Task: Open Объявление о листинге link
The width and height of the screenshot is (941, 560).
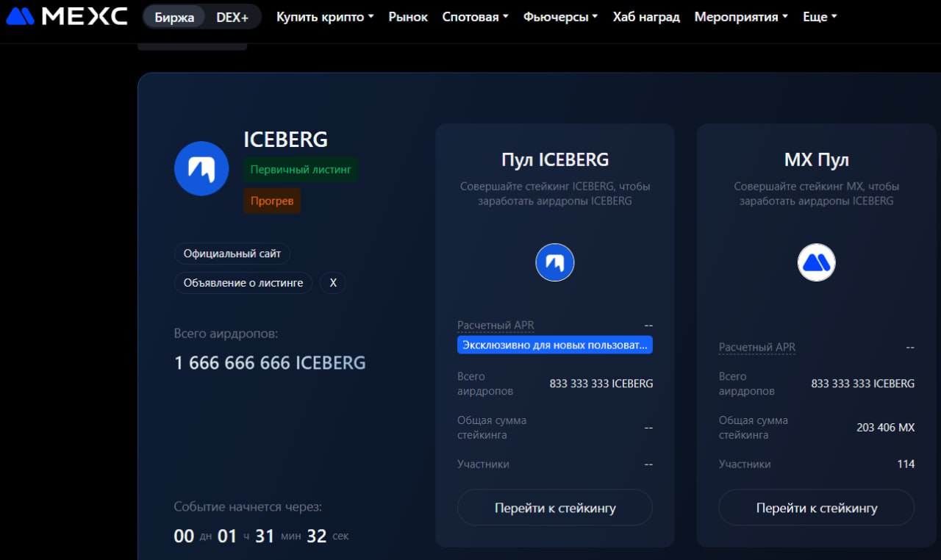Action: [243, 283]
